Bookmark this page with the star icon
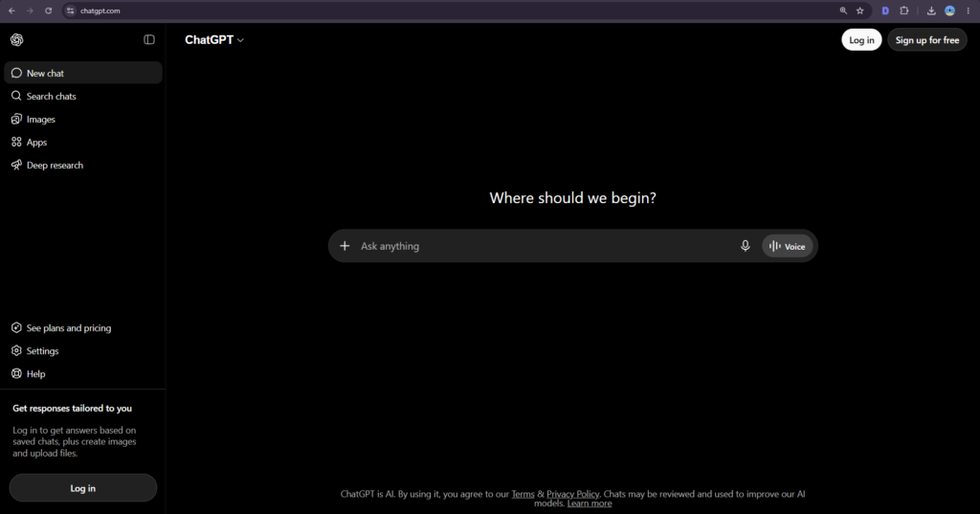Image resolution: width=980 pixels, height=514 pixels. (860, 11)
